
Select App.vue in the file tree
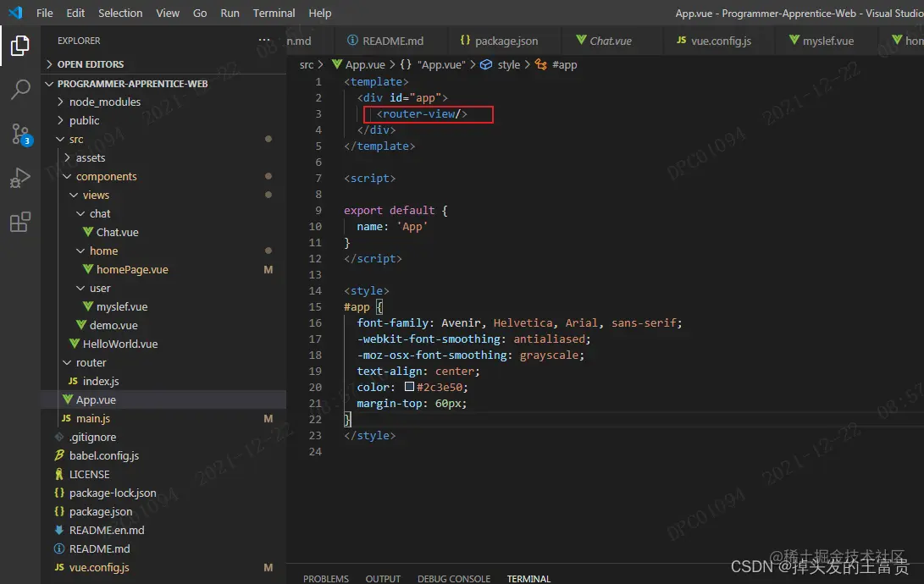pyautogui.click(x=163, y=399)
